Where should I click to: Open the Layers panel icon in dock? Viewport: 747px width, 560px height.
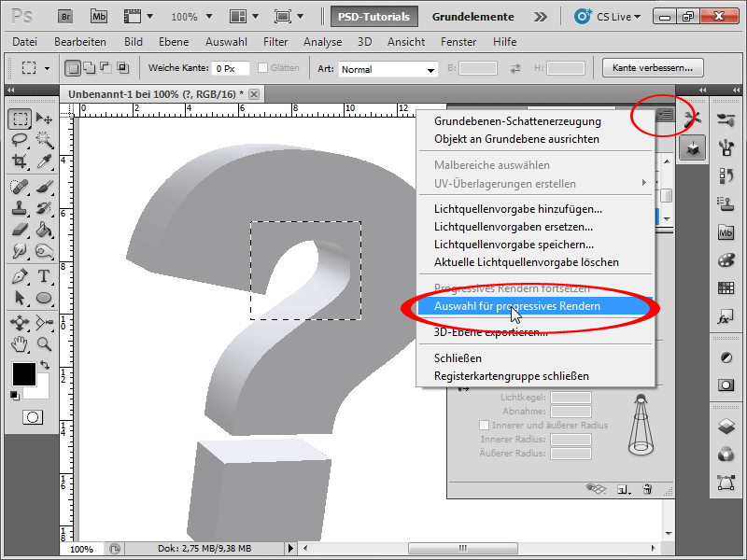pos(726,427)
